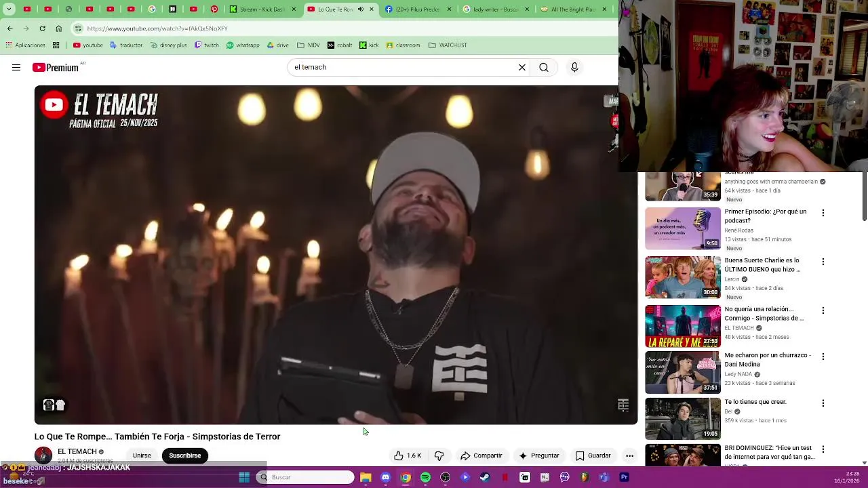Image resolution: width=868 pixels, height=488 pixels.
Task: Switch to the Stream - Kick Dashboard tab
Action: click(x=262, y=9)
